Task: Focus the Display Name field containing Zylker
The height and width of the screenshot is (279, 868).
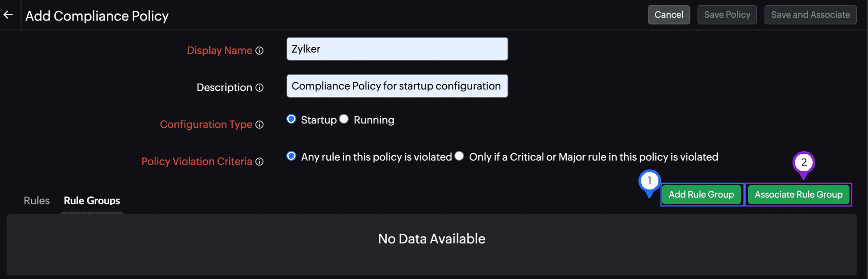Action: point(397,49)
